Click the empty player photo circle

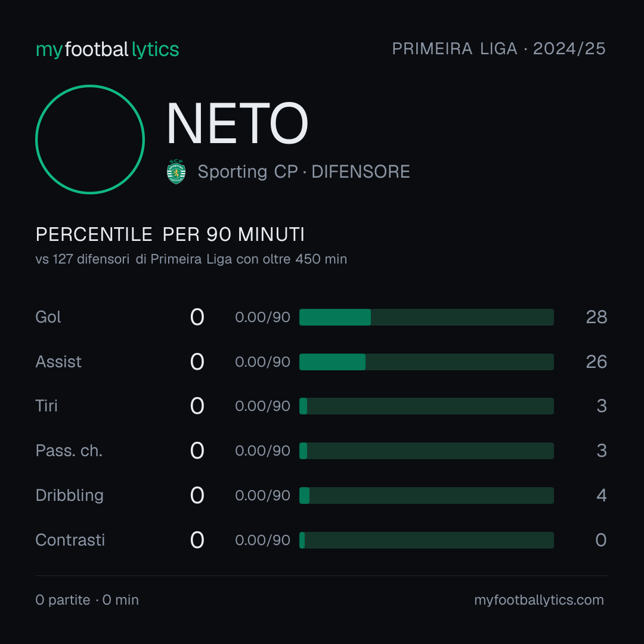[90, 139]
